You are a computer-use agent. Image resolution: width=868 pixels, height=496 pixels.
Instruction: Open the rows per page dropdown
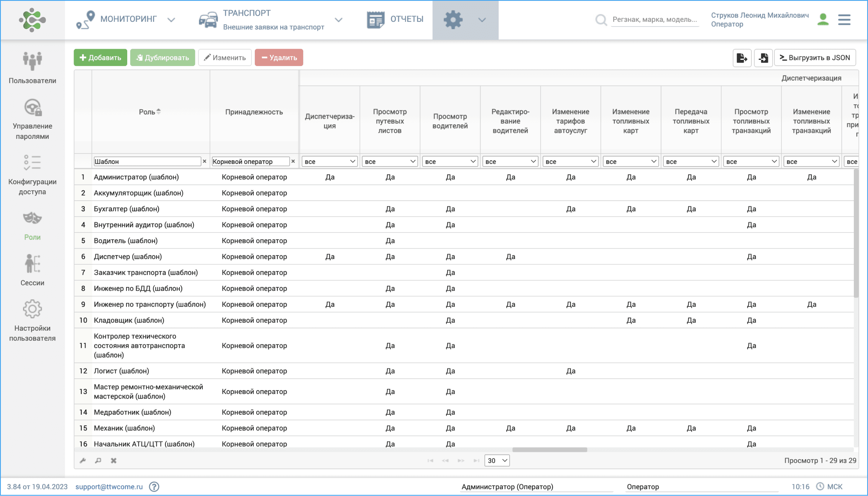[x=497, y=460]
